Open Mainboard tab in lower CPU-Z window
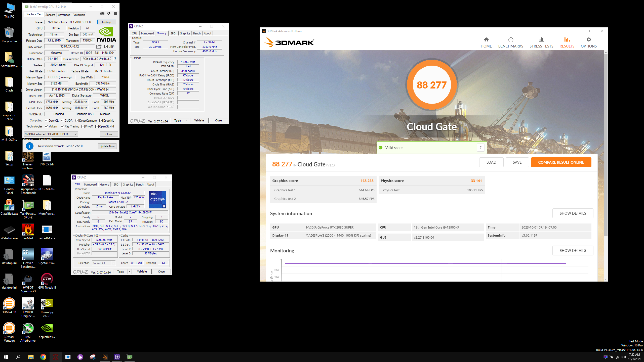Image resolution: width=644 pixels, height=362 pixels. [x=90, y=185]
